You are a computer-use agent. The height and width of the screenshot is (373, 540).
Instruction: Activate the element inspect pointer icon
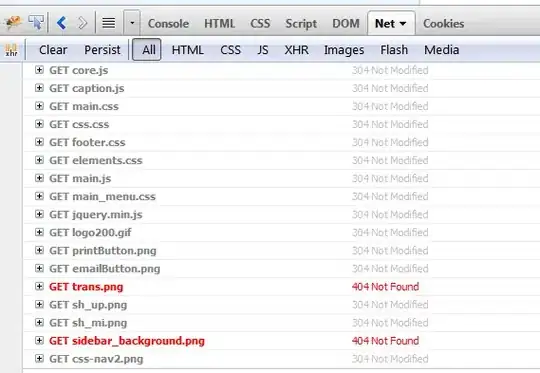click(36, 22)
